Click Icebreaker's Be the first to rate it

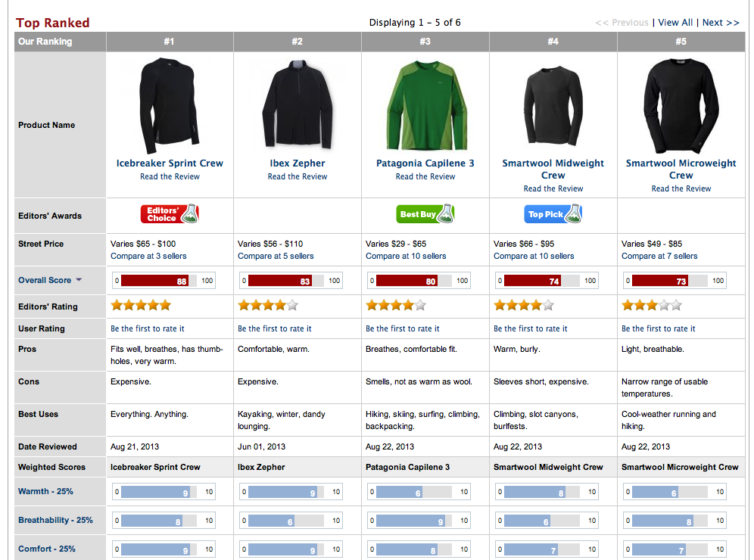pyautogui.click(x=147, y=328)
